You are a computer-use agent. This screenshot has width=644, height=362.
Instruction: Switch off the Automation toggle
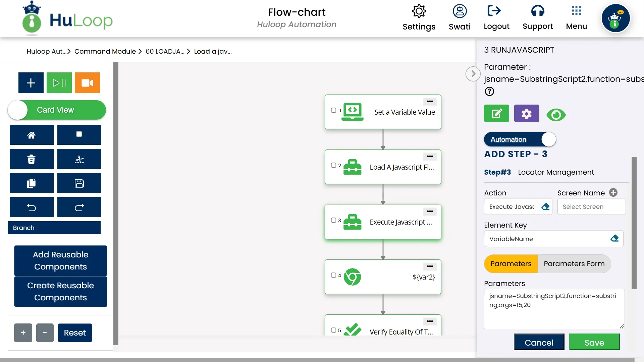[x=520, y=139]
